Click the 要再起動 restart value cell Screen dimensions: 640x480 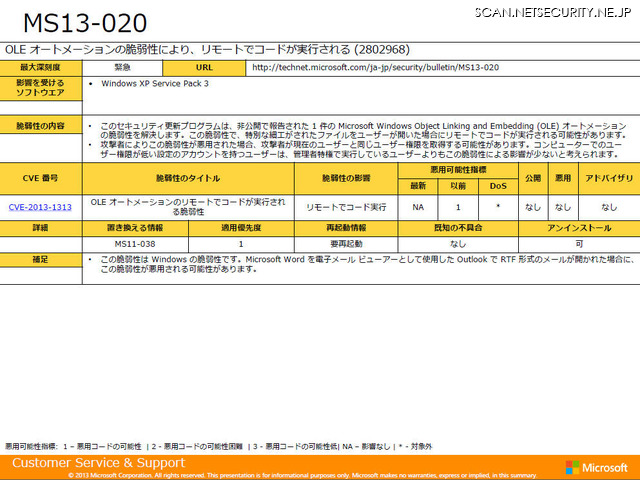pyautogui.click(x=346, y=243)
